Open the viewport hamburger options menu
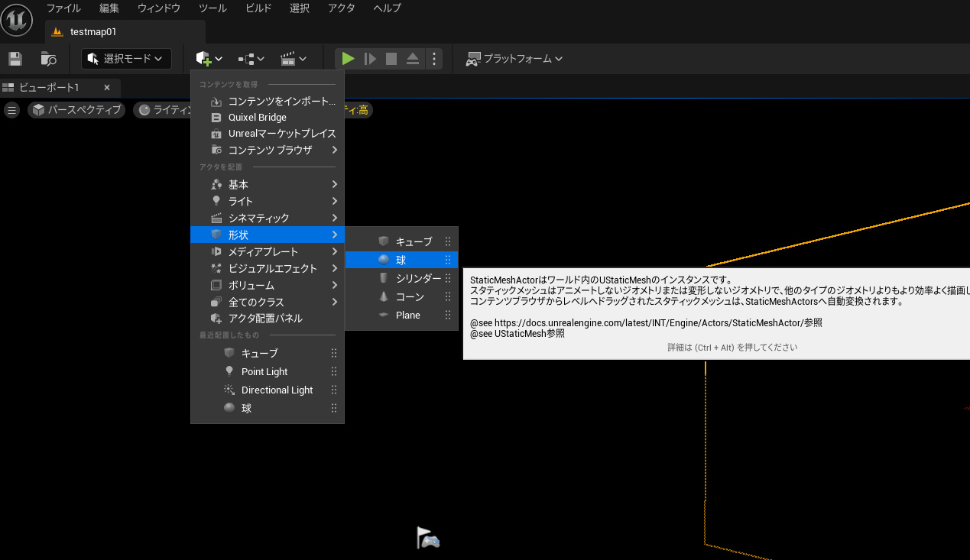Image resolution: width=970 pixels, height=560 pixels. point(11,110)
